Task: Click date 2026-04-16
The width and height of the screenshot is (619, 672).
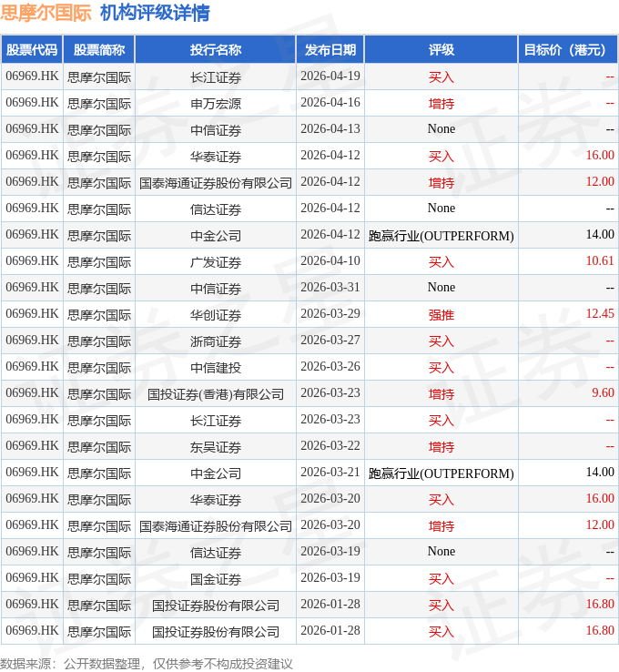Action: click(330, 103)
